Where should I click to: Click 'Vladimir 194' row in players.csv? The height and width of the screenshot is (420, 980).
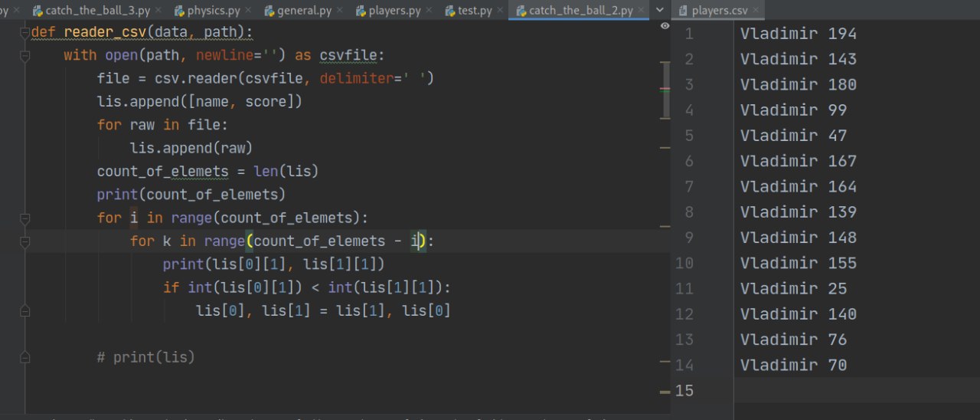[x=799, y=34]
